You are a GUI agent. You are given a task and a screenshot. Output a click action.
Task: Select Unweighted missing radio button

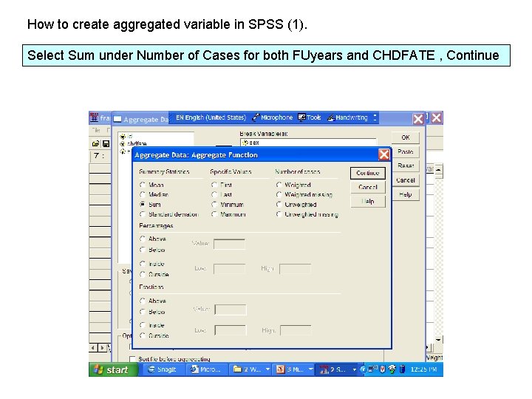tap(279, 214)
